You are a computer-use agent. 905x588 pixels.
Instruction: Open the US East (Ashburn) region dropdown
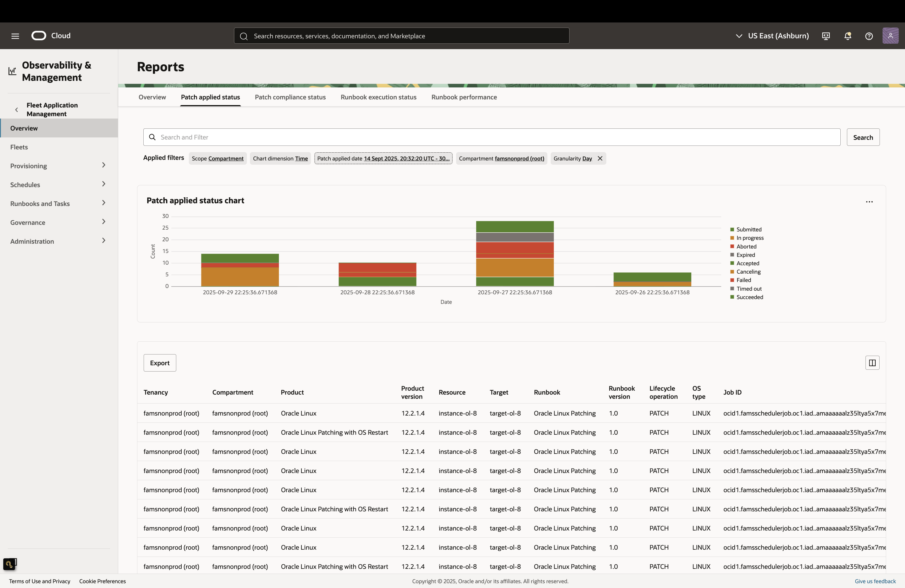772,36
